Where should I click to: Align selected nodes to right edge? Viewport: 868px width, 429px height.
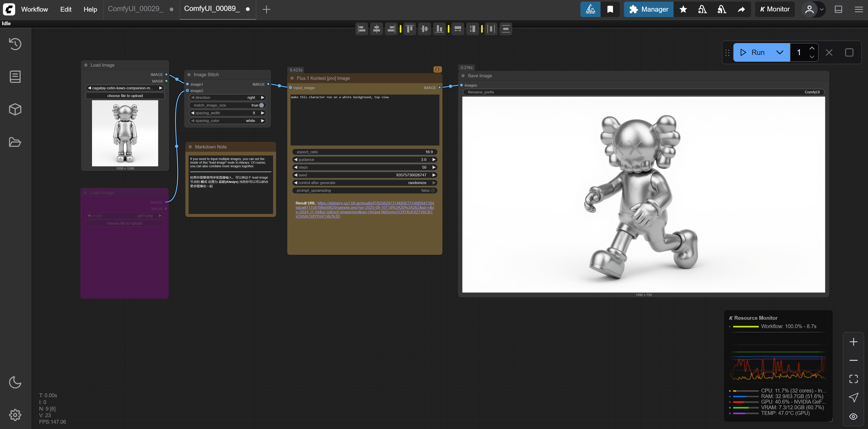click(391, 29)
